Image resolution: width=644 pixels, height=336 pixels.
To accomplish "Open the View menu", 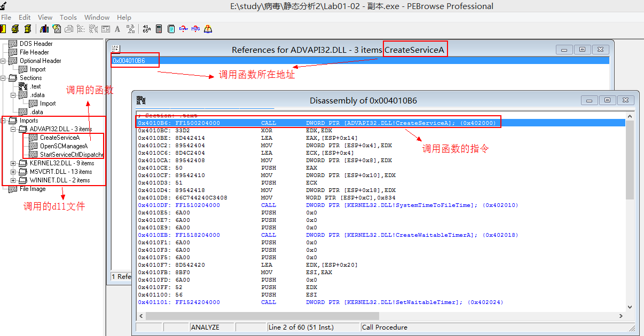I will coord(45,18).
